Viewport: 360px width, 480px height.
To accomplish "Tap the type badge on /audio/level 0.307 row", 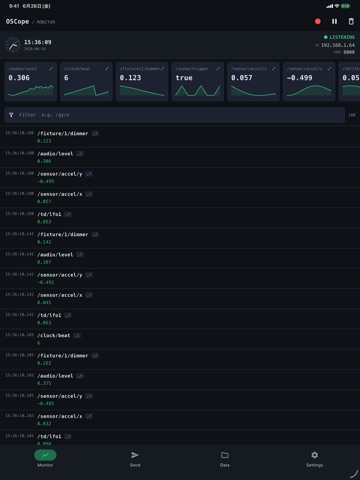I will 80,255.
